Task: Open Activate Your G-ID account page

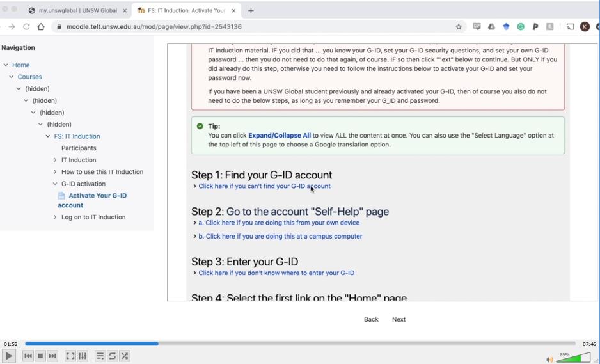Action: click(92, 200)
